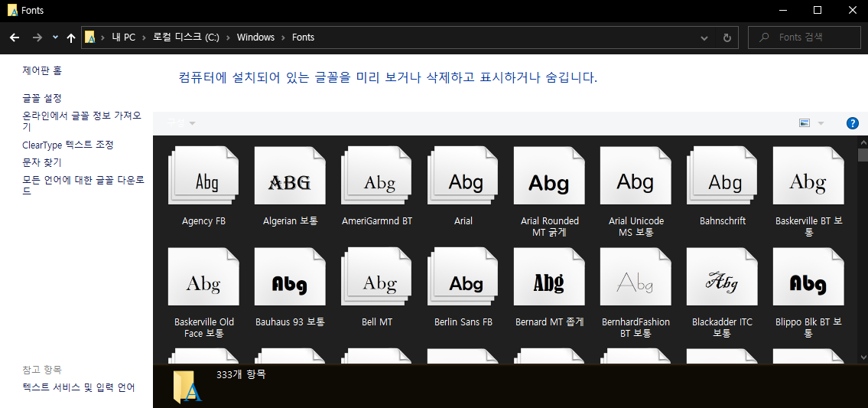
Task: Select BernhardFashion BT 보통 font icon
Action: [x=636, y=276]
